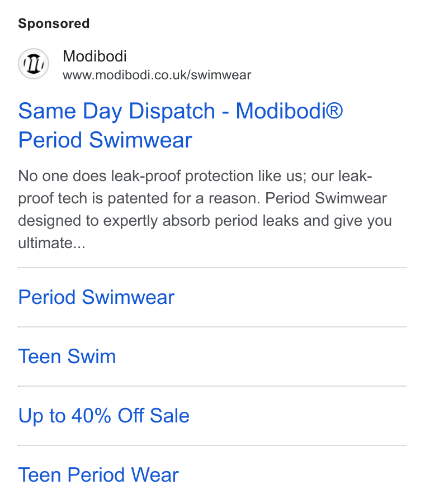This screenshot has height=504, width=425.
Task: Click the word "Dispatch" in the headline
Action: 172,111
